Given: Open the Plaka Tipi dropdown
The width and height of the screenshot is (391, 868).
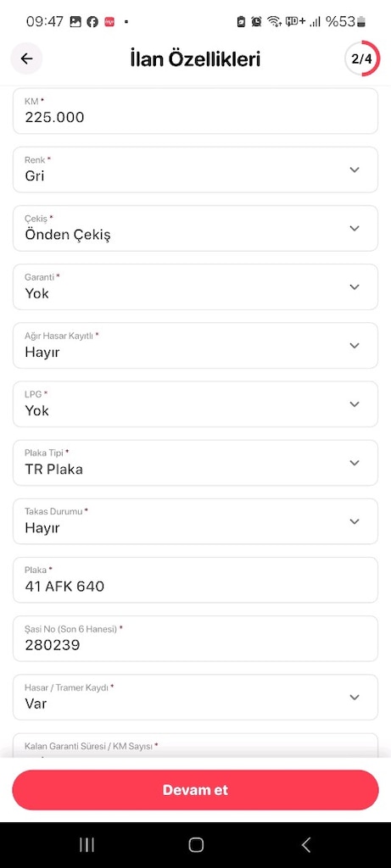Looking at the screenshot, I should [x=195, y=463].
